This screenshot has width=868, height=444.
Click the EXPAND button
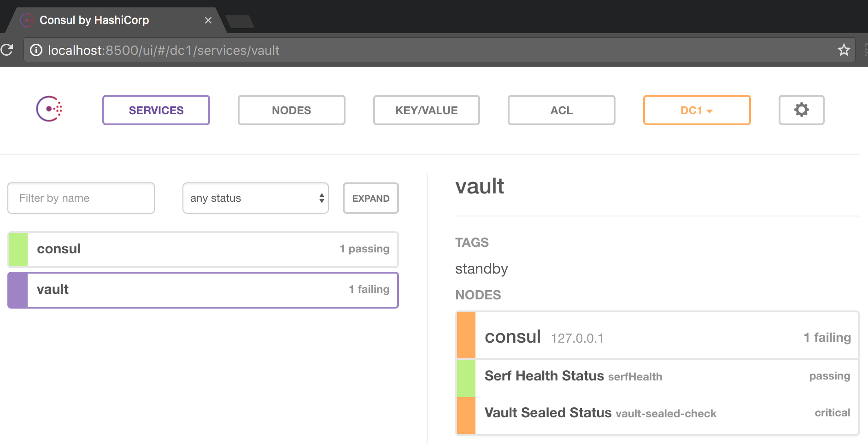coord(371,198)
